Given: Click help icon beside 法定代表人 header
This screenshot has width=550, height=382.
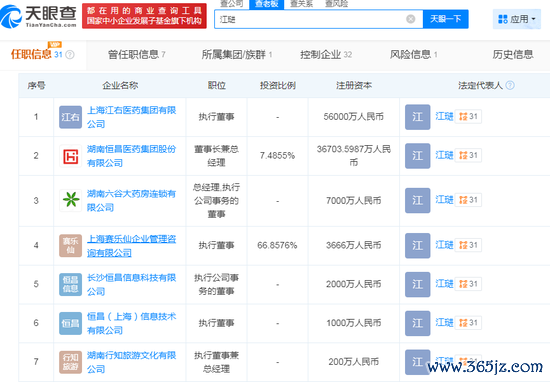Looking at the screenshot, I should pyautogui.click(x=510, y=85).
